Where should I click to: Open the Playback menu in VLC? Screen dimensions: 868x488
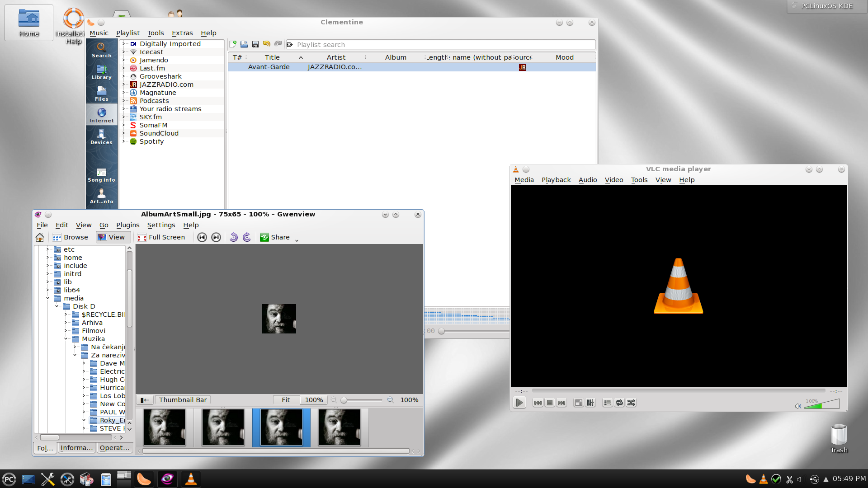click(x=556, y=180)
